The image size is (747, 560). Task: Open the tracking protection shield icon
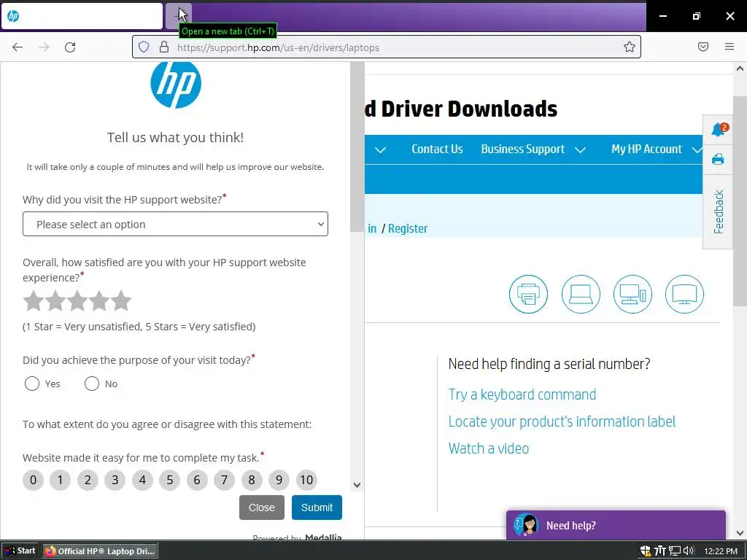click(144, 47)
